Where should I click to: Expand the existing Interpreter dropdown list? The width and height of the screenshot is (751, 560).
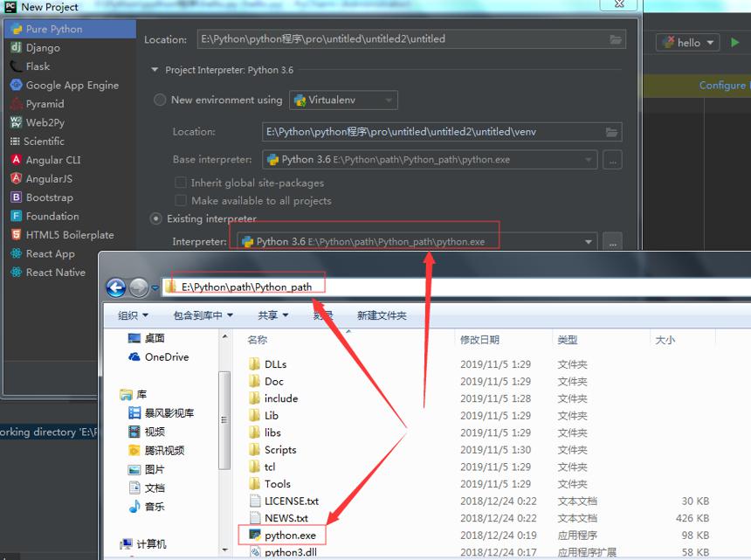click(x=589, y=242)
